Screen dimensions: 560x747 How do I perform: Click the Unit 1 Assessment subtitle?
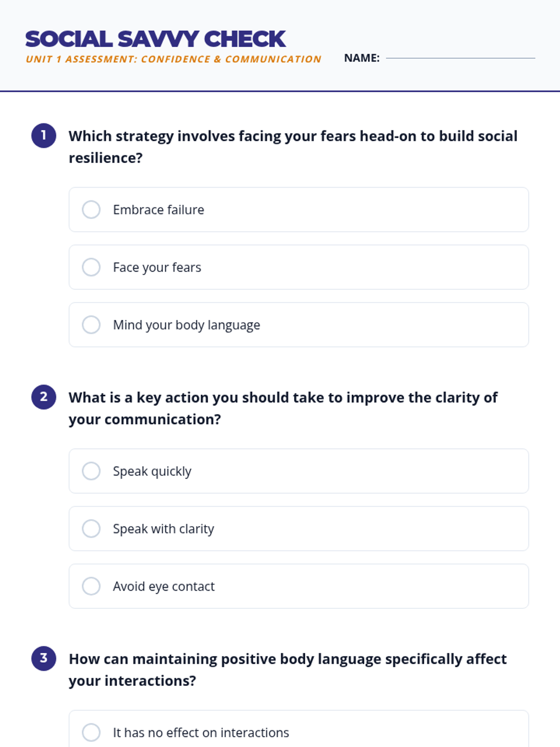click(173, 59)
